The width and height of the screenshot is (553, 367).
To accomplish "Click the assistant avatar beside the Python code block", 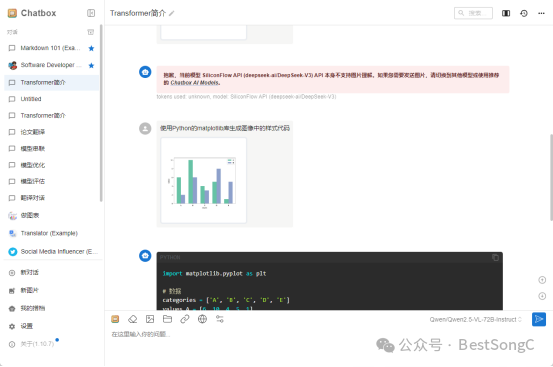I will pyautogui.click(x=145, y=256).
